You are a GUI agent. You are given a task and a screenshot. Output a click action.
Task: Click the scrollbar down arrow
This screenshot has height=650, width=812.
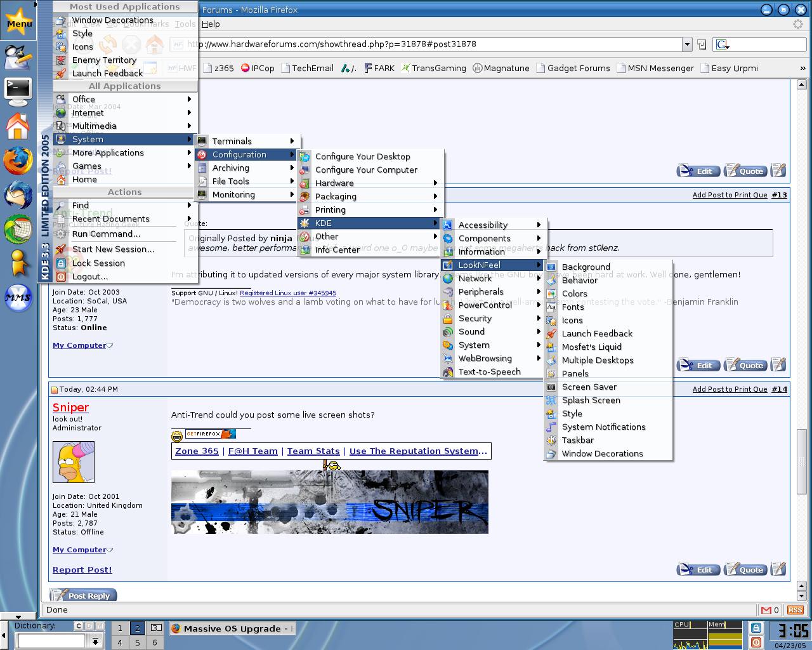coord(802,597)
